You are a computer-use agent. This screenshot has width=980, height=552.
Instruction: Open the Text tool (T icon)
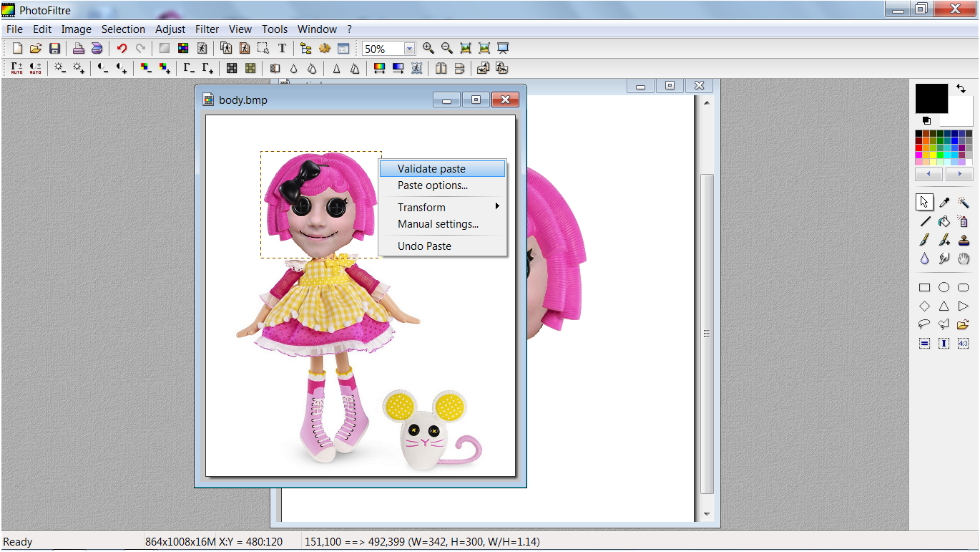pyautogui.click(x=282, y=48)
